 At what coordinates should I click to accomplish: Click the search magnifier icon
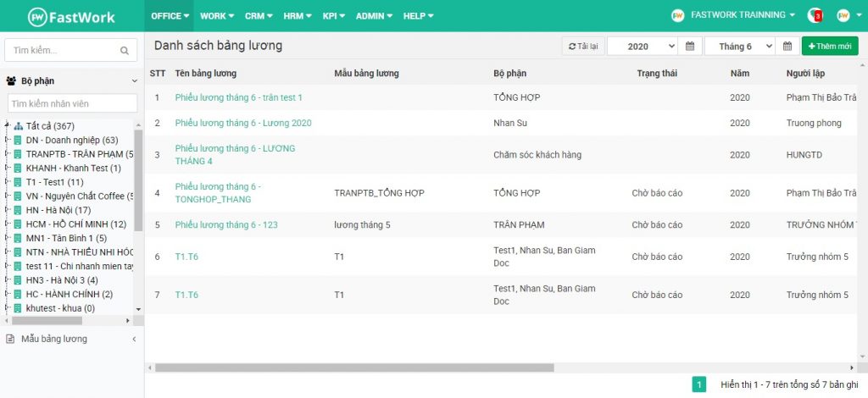125,51
